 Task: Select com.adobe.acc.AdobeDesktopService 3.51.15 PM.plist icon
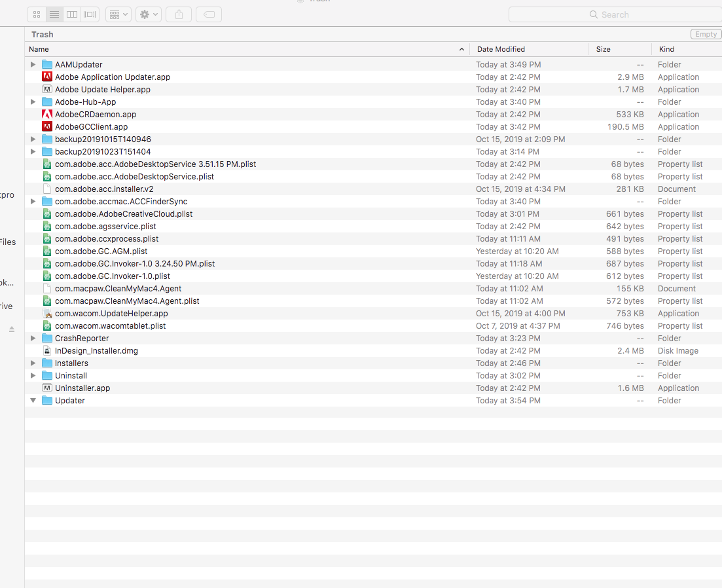pos(47,164)
